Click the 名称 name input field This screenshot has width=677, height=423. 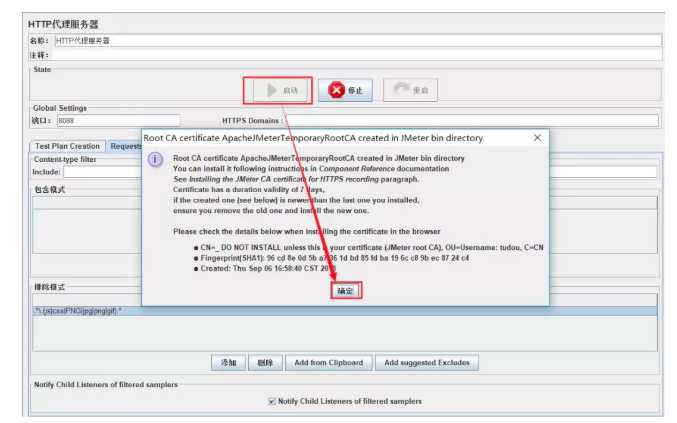(x=358, y=41)
